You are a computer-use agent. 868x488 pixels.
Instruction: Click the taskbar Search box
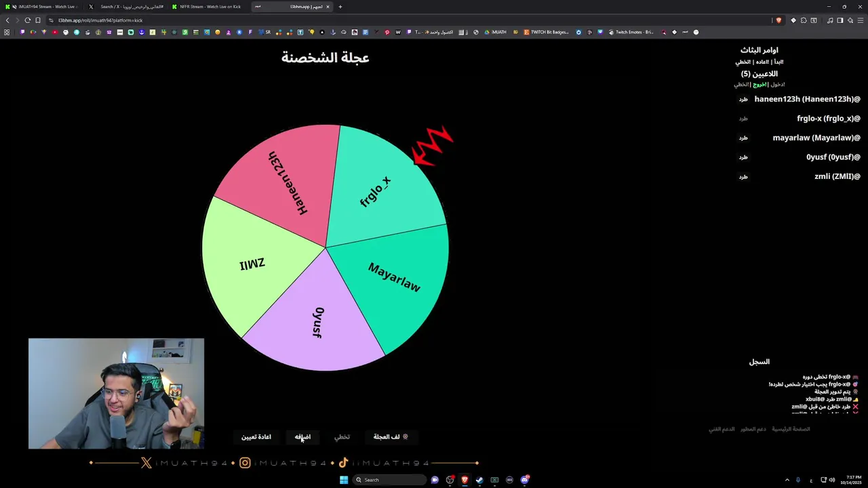[389, 480]
